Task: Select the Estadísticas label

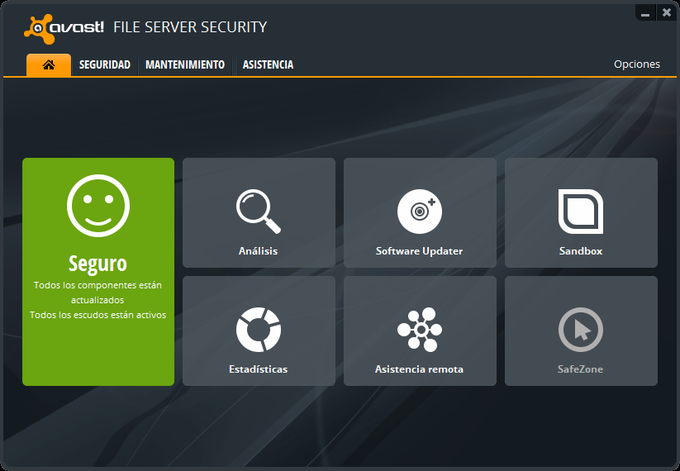Action: 258,369
